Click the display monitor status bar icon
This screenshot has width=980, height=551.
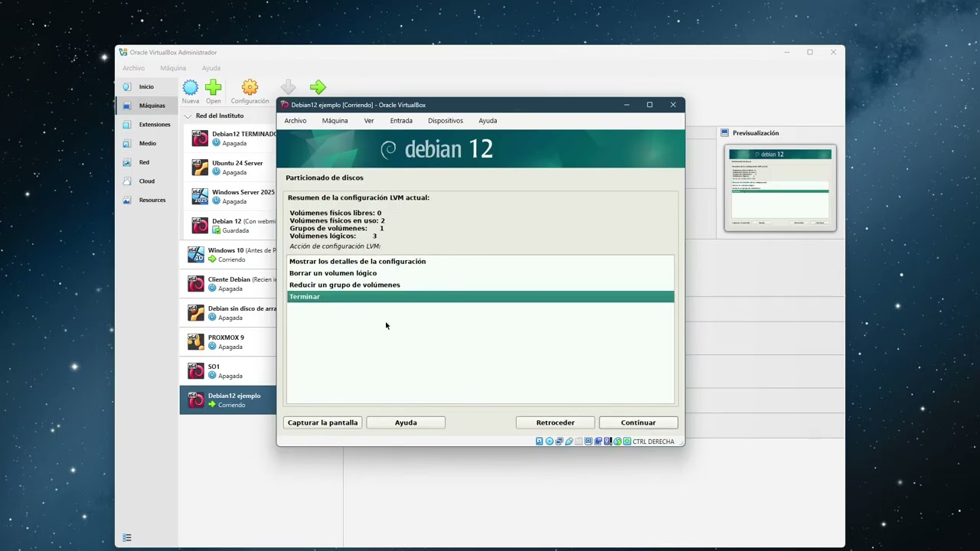pos(588,442)
